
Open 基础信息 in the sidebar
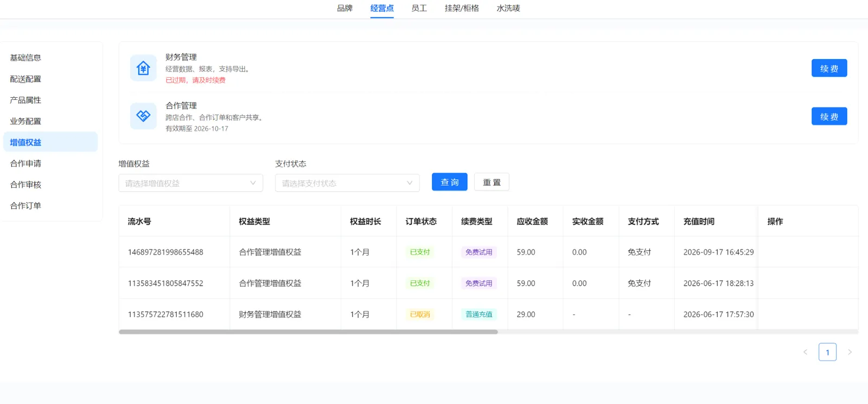tap(50, 58)
